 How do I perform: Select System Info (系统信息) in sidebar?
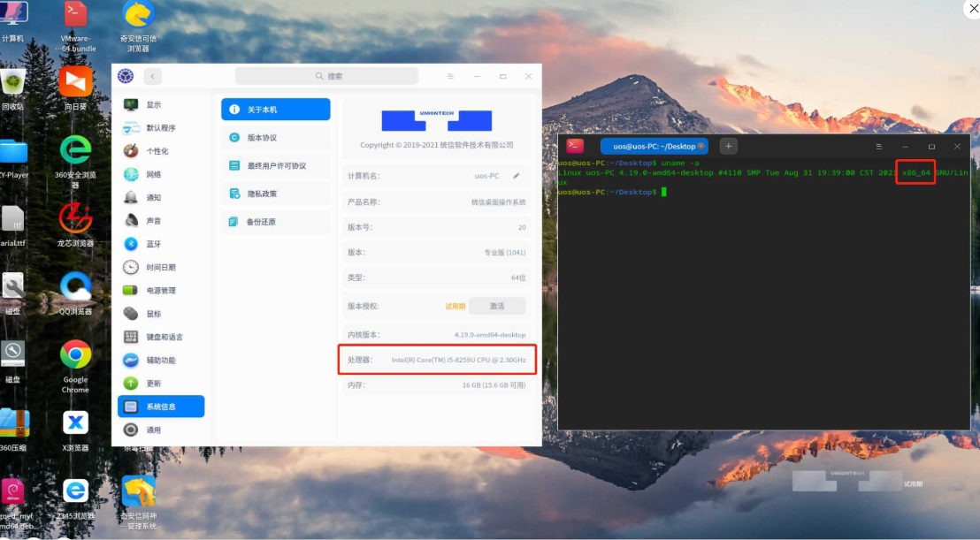(x=161, y=407)
